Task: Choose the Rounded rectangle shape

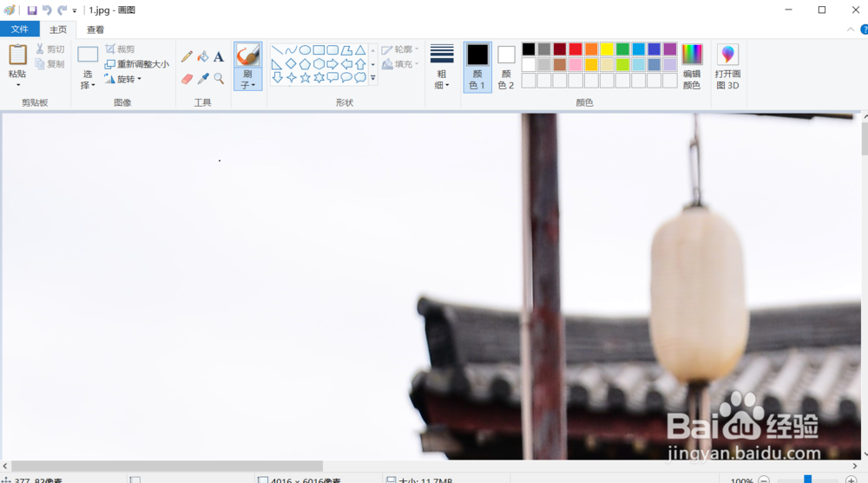Action: point(332,50)
